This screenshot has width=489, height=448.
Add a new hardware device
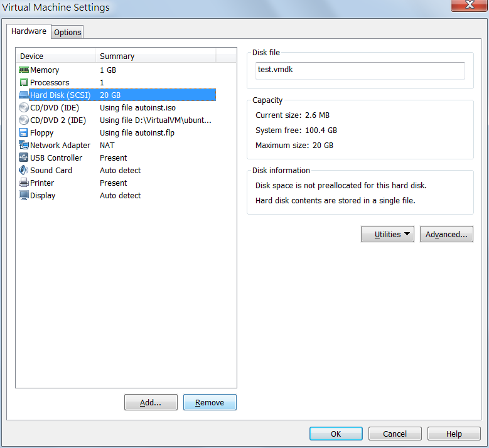(x=151, y=402)
